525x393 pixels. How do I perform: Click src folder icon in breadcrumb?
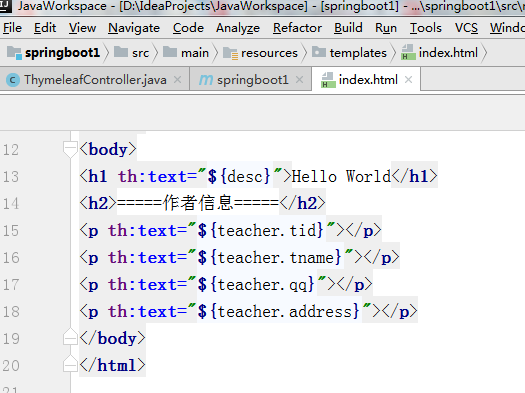click(121, 52)
